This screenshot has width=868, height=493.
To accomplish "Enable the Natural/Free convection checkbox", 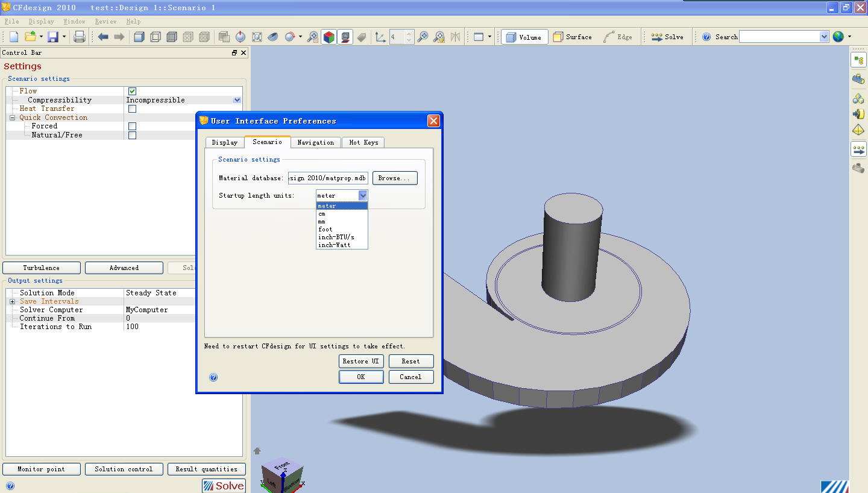I will coord(132,135).
